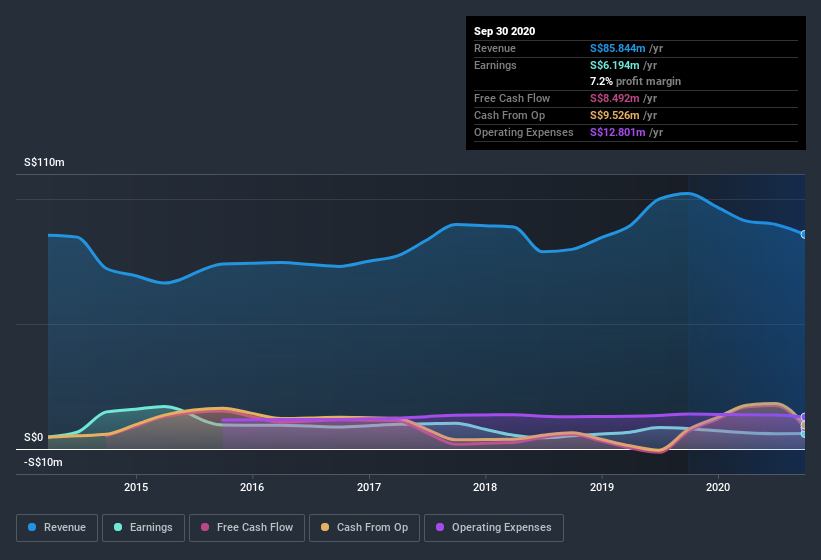The width and height of the screenshot is (821, 560).
Task: Click the S$8.492m free cash flow value
Action: pos(615,98)
